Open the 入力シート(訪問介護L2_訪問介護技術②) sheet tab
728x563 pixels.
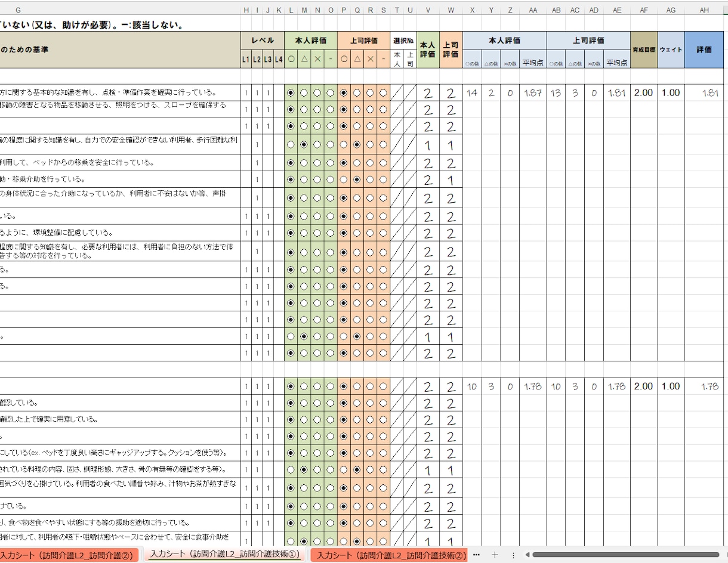pos(388,555)
